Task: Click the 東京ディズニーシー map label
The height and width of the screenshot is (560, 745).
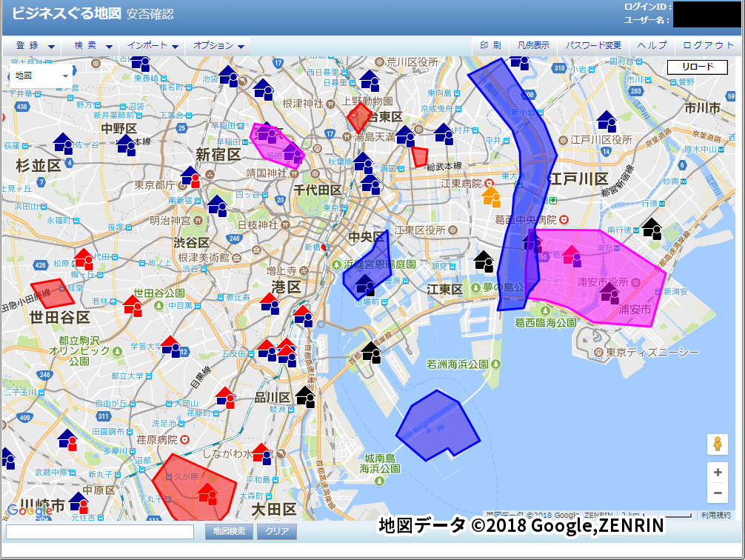Action: (652, 353)
